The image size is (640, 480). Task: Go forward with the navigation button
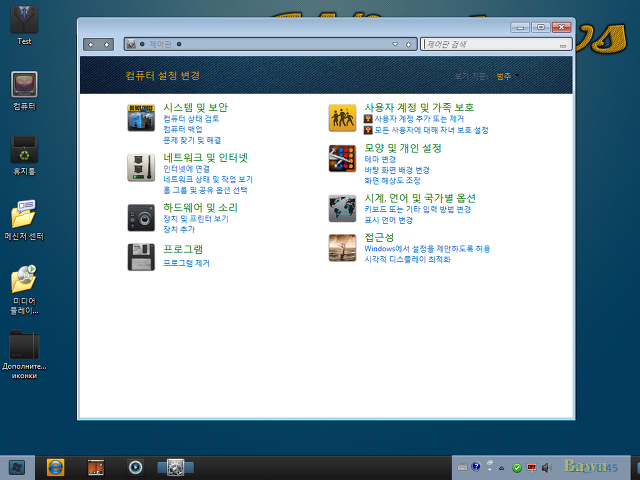coord(107,44)
